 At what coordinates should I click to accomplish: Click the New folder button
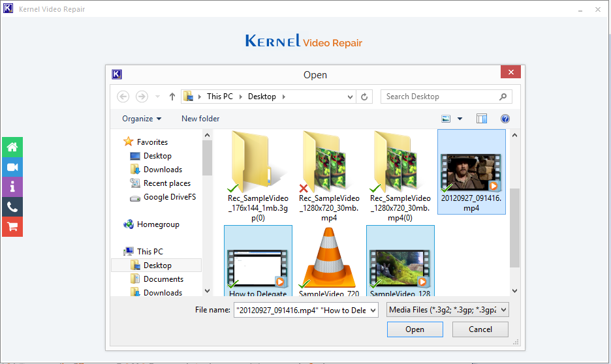coord(200,119)
